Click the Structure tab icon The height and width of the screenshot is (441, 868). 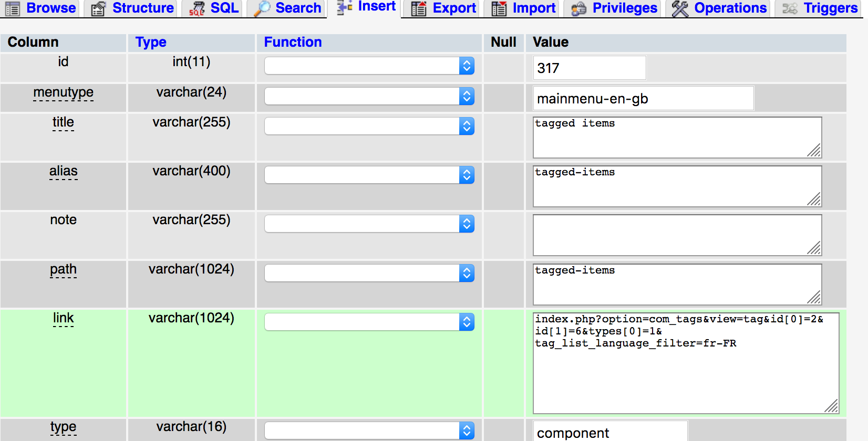98,8
